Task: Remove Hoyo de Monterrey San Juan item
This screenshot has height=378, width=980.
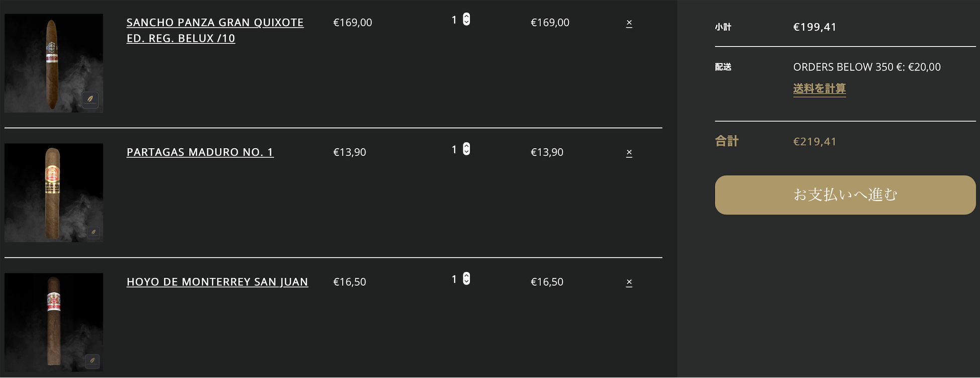Action: (629, 282)
